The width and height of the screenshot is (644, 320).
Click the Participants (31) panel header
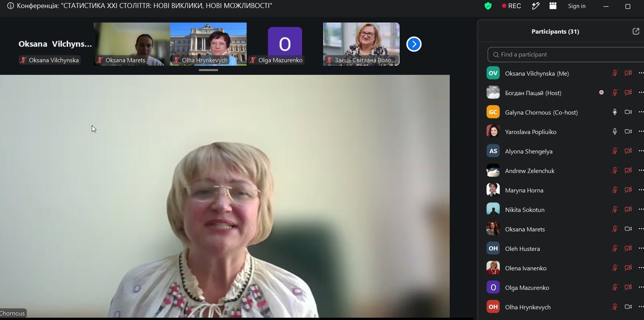tap(555, 31)
